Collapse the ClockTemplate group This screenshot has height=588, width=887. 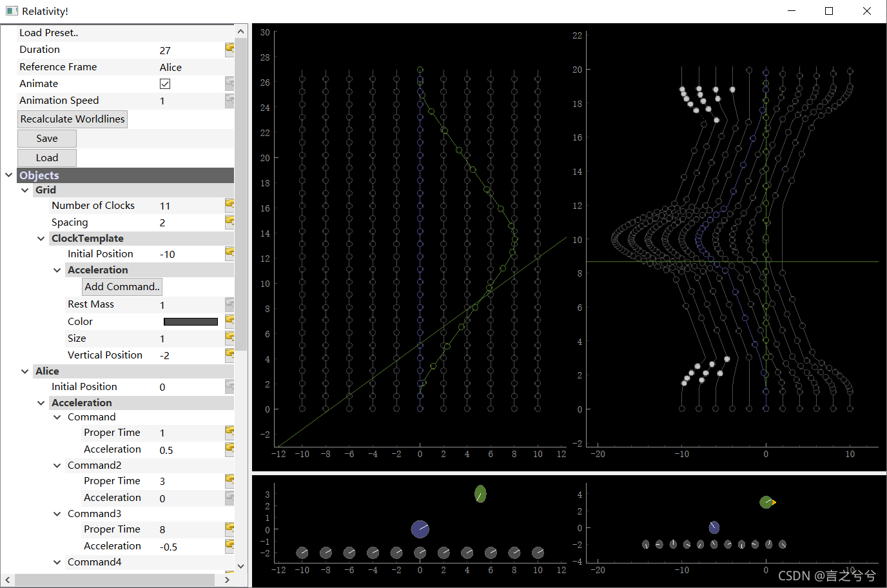pyautogui.click(x=41, y=239)
